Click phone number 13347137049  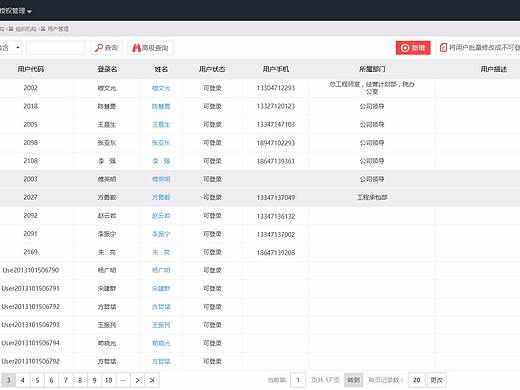tap(276, 197)
